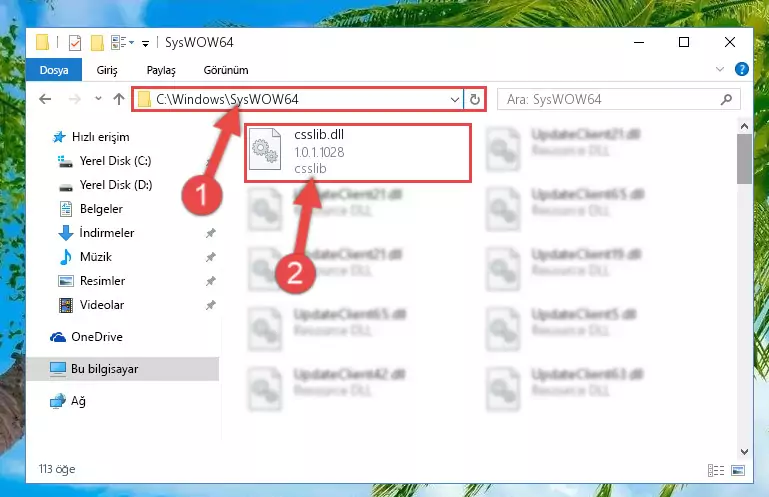Go back using the left arrow
The image size is (769, 497).
click(x=45, y=99)
